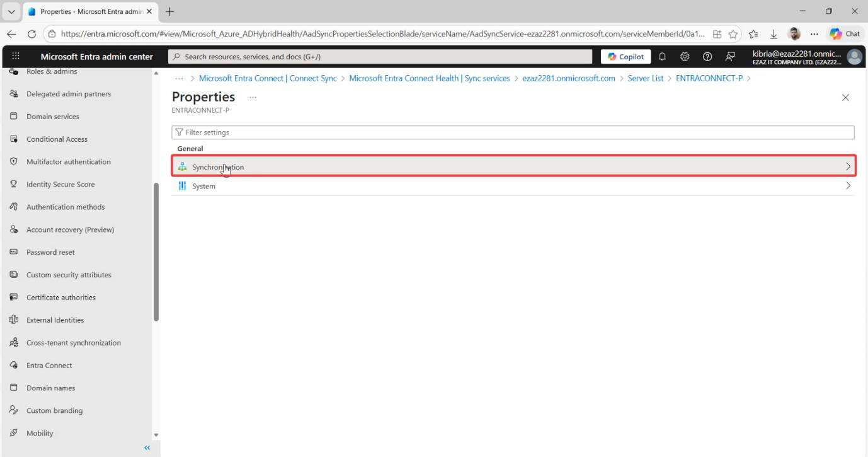Image resolution: width=868 pixels, height=457 pixels.
Task: Return to the Server List breadcrumb
Action: coord(646,78)
